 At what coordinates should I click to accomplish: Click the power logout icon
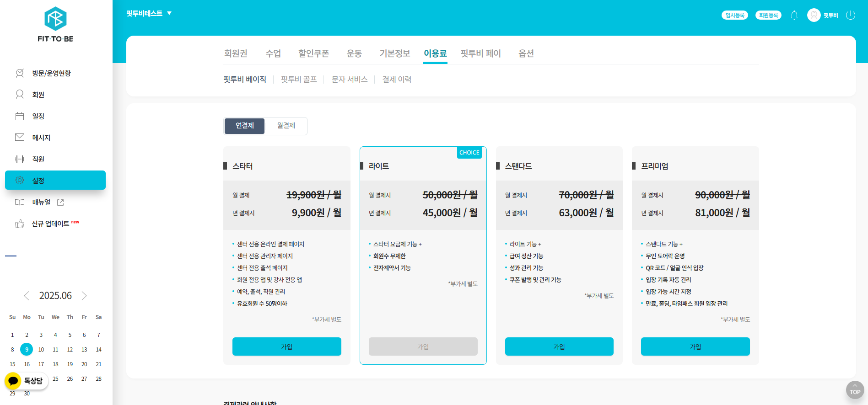[851, 15]
